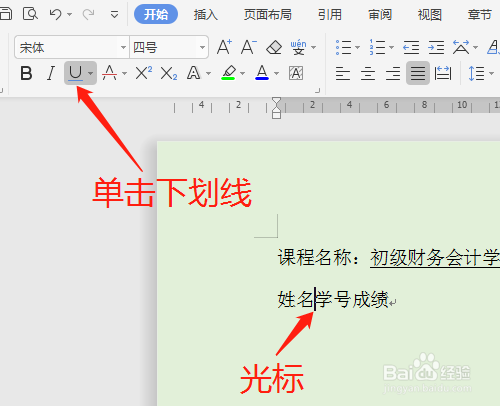The height and width of the screenshot is (406, 500).
Task: Toggle italic formatting
Action: coord(51,73)
